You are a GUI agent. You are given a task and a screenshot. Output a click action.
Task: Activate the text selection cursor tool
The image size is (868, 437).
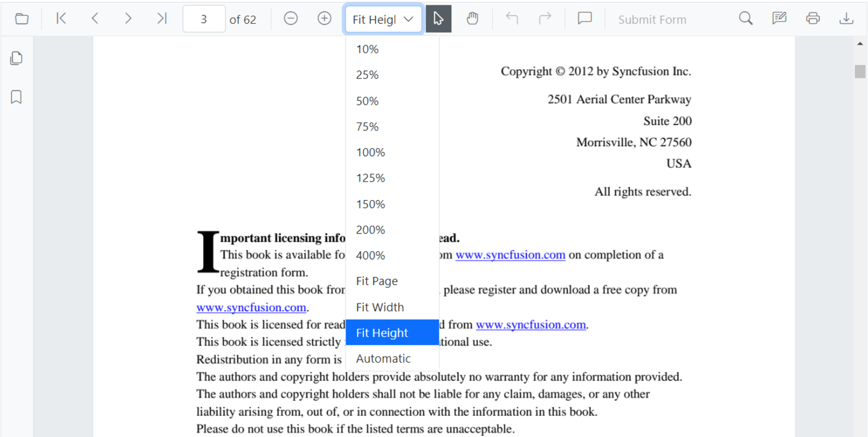pyautogui.click(x=439, y=19)
